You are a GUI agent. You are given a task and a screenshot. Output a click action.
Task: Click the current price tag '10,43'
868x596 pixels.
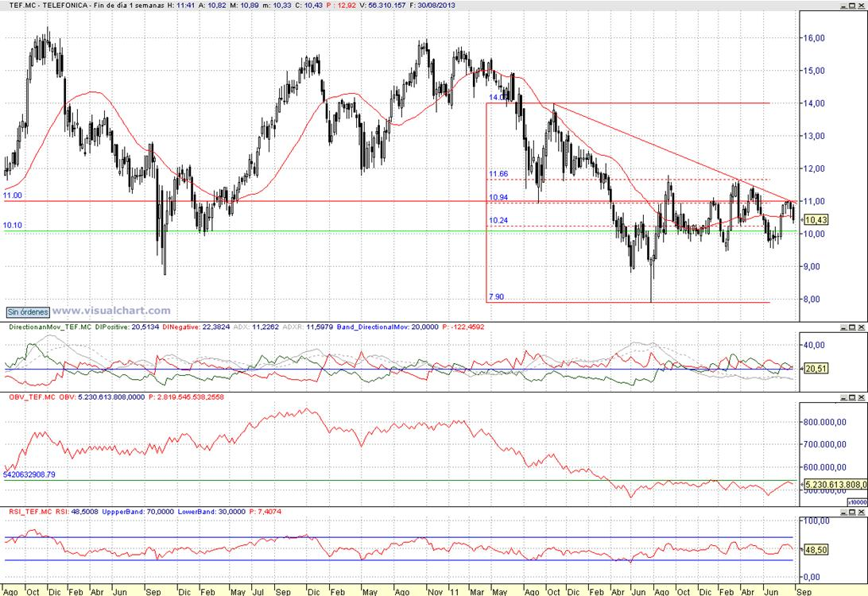[x=816, y=219]
